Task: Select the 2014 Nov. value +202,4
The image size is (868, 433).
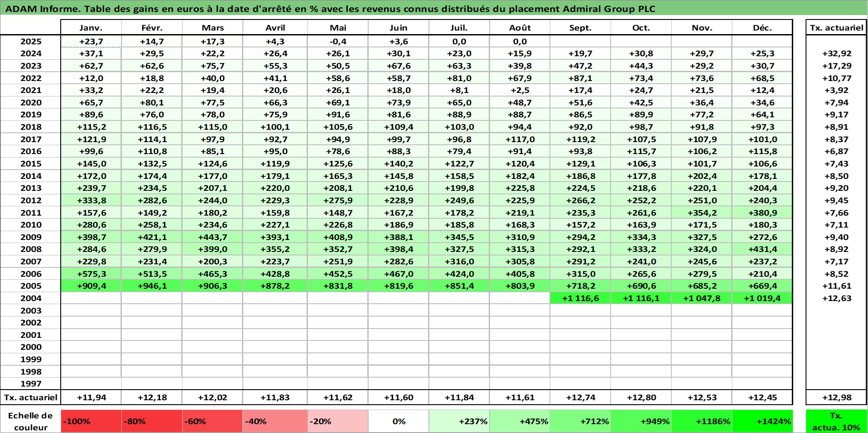Action: click(x=702, y=176)
